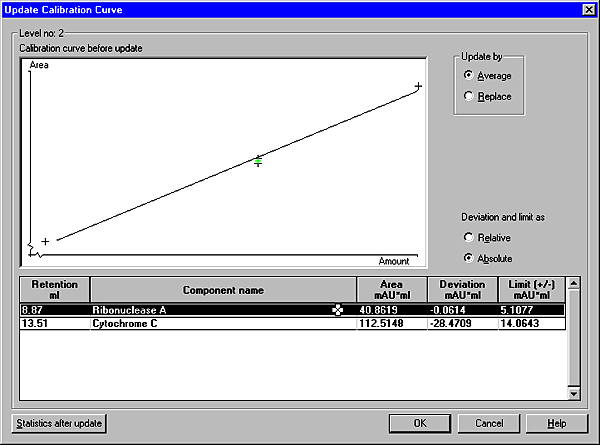
Task: Click the 40.8619 area value
Action: point(378,310)
